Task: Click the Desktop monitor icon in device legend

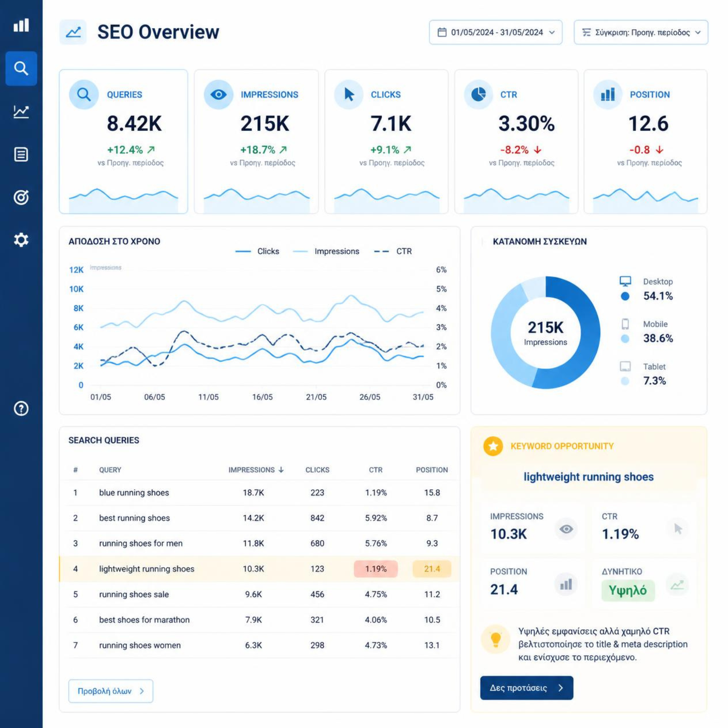Action: (625, 281)
